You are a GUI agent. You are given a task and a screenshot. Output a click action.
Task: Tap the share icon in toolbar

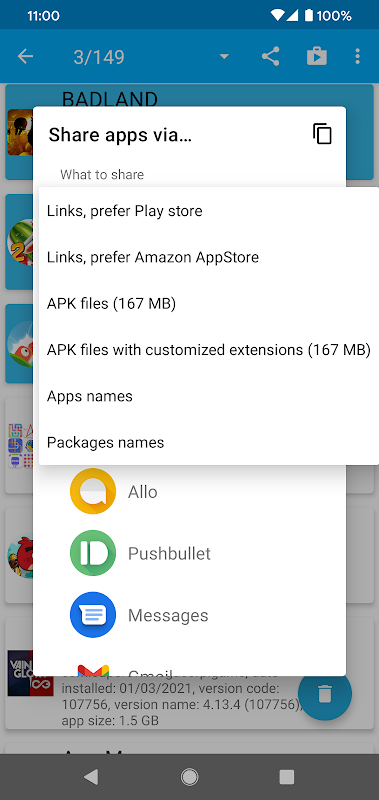[271, 56]
